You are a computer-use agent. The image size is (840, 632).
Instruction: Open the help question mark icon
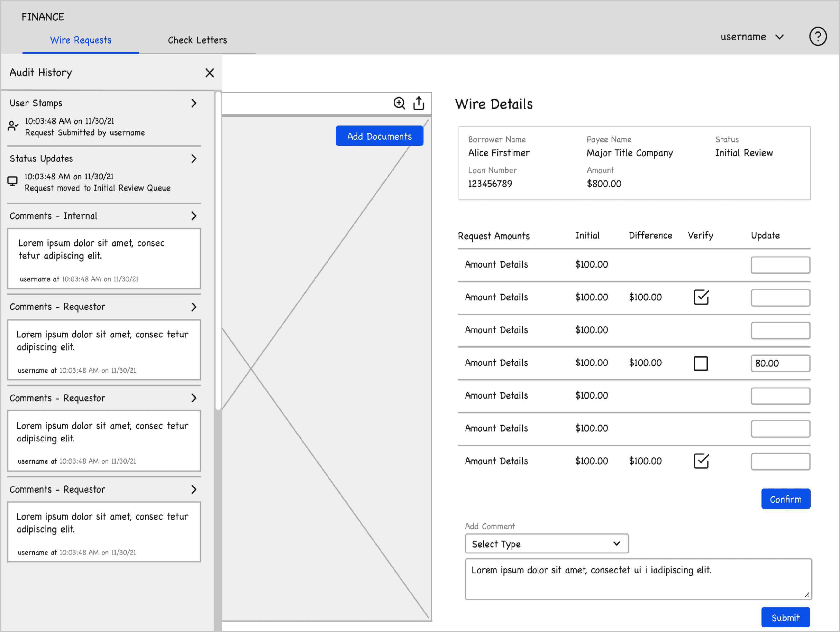[x=818, y=37]
